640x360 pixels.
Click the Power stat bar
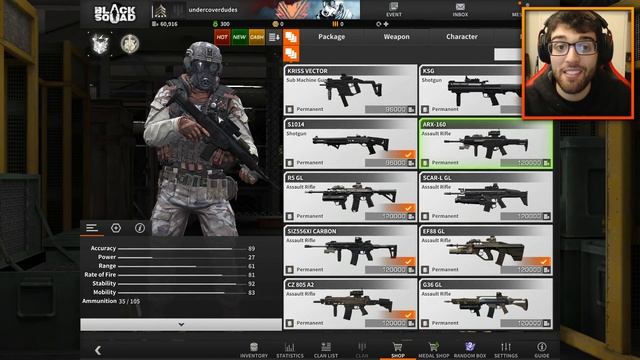pyautogui.click(x=182, y=258)
